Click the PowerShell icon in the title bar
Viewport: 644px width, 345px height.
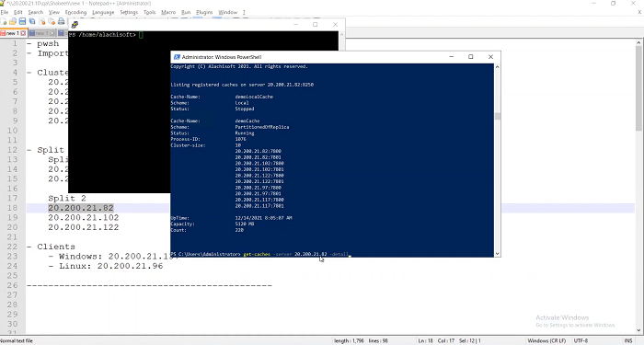coord(177,57)
